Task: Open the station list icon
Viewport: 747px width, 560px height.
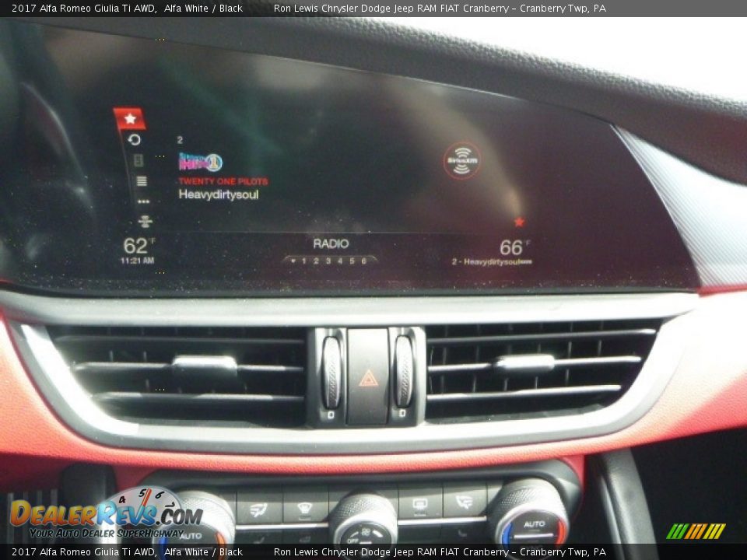Action: click(141, 181)
